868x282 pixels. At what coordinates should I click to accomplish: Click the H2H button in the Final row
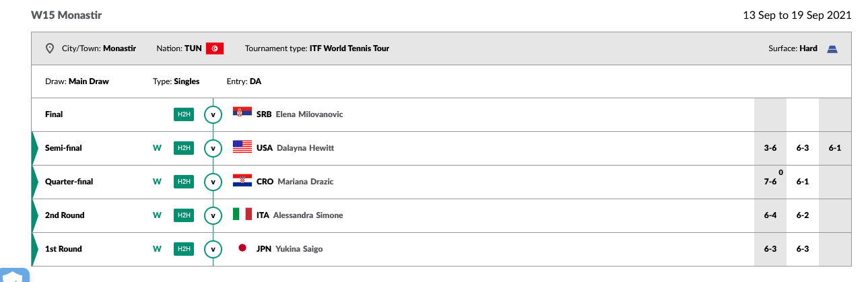183,114
